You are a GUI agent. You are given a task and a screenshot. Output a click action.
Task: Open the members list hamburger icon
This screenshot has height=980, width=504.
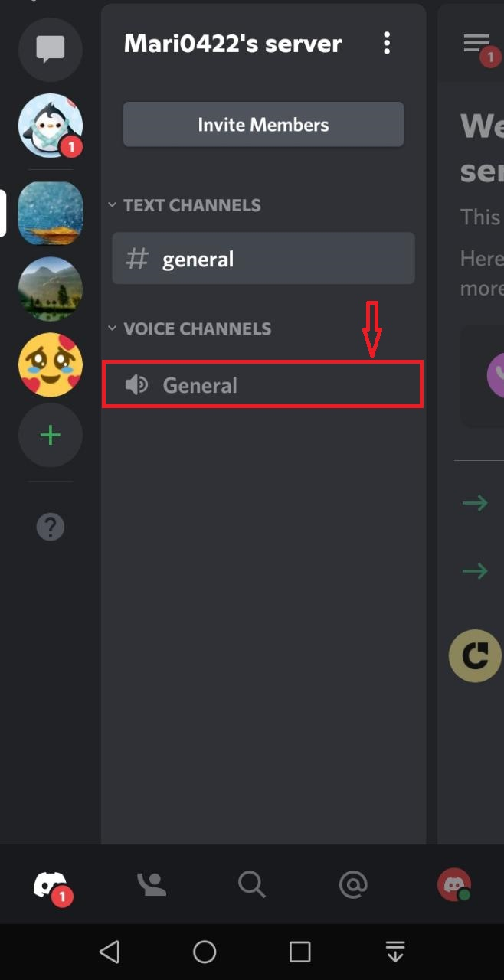(x=475, y=43)
